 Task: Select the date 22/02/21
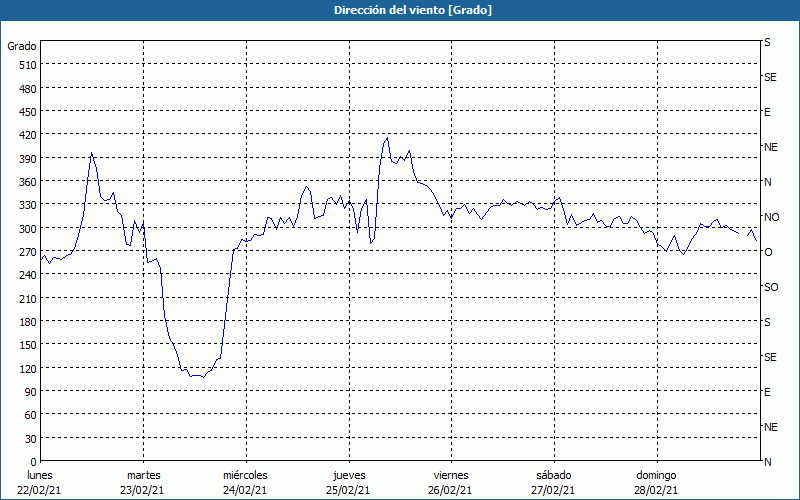(39, 491)
